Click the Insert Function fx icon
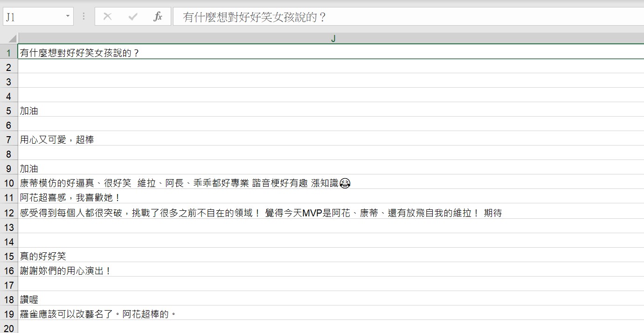This screenshot has width=644, height=333. tap(158, 17)
